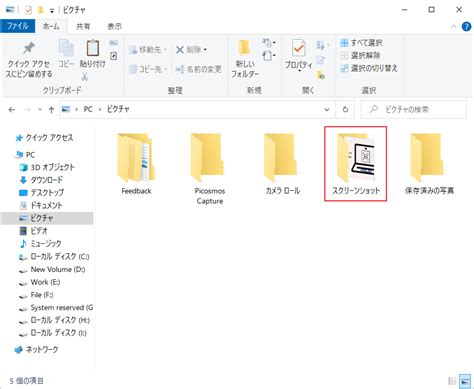
Task: Open ローカル ディスク (I:) in sidebar
Action: 53,333
